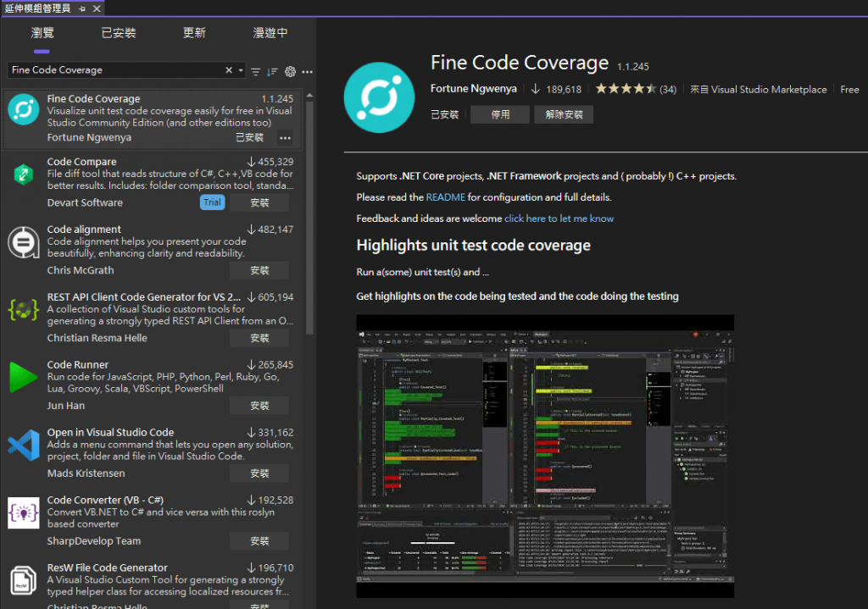Open extension manager settings gear

(x=290, y=71)
